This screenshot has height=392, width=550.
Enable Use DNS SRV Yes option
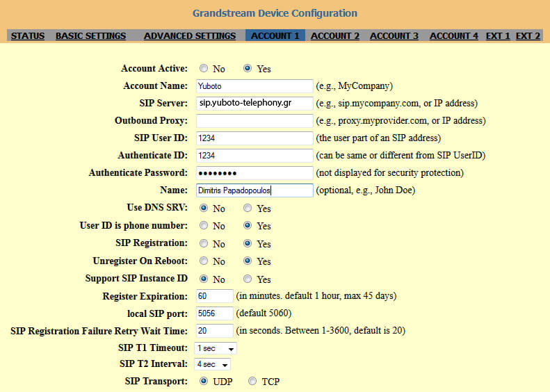(248, 208)
